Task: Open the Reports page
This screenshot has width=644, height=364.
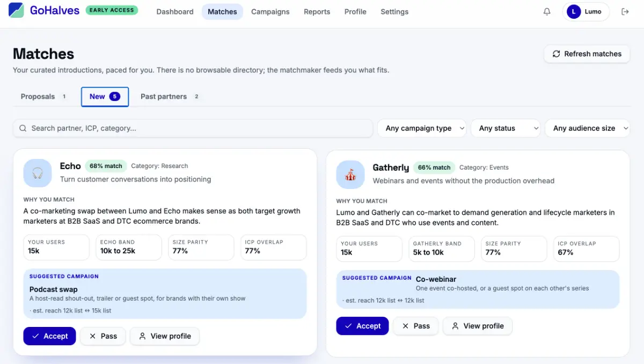Action: tap(317, 12)
